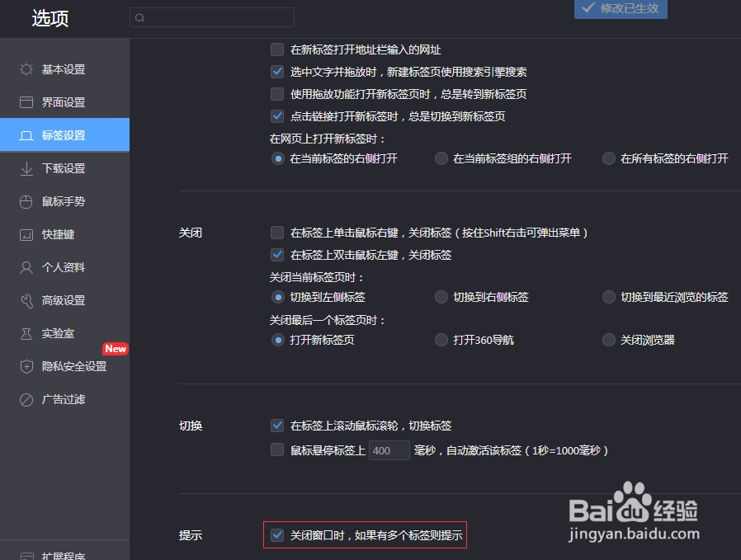
Task: Switch to the 标签设置 tab
Action: (60, 134)
